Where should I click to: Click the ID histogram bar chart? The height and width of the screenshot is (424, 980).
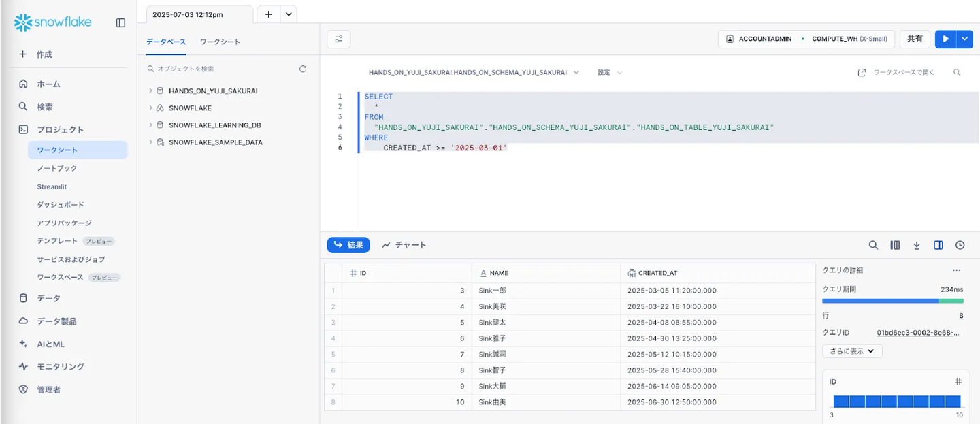click(x=896, y=401)
